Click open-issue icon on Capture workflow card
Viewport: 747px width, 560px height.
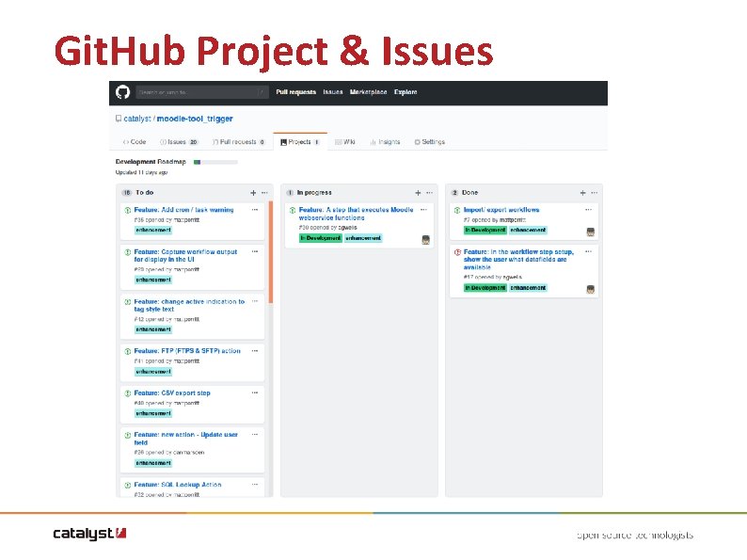(128, 252)
